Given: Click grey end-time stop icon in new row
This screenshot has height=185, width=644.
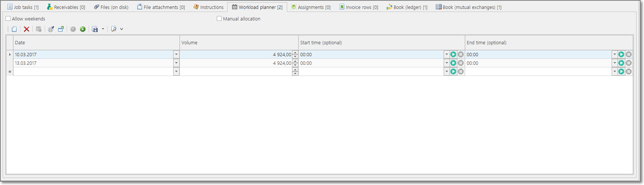Looking at the screenshot, I should coord(629,71).
